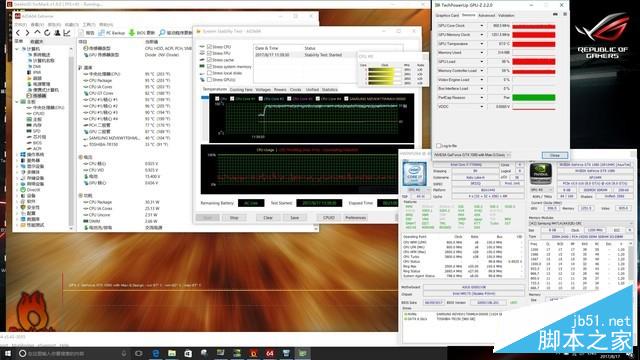Viewport: 640px width, 360px height.
Task: Switch to the Temperatures tab
Action: (x=214, y=89)
